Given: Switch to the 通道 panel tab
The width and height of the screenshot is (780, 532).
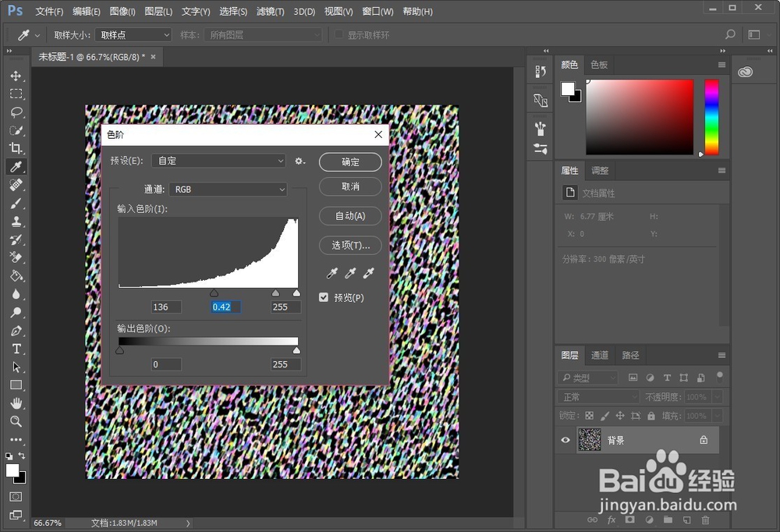Looking at the screenshot, I should [599, 356].
